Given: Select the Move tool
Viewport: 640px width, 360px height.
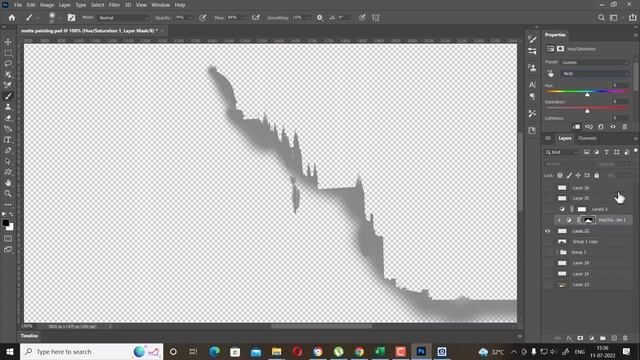Looking at the screenshot, I should 8,42.
